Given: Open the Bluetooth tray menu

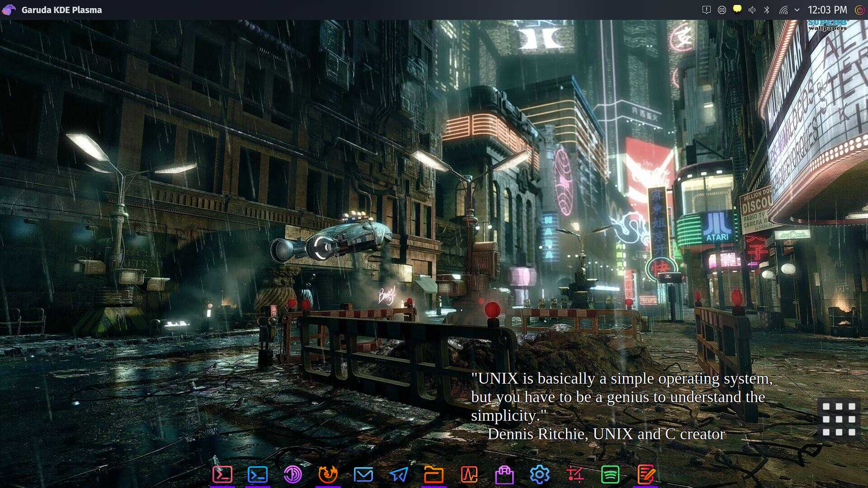Looking at the screenshot, I should (767, 10).
